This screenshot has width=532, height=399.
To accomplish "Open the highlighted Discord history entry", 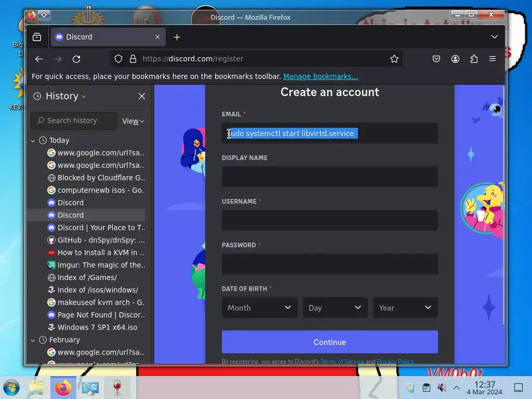I will [x=86, y=215].
